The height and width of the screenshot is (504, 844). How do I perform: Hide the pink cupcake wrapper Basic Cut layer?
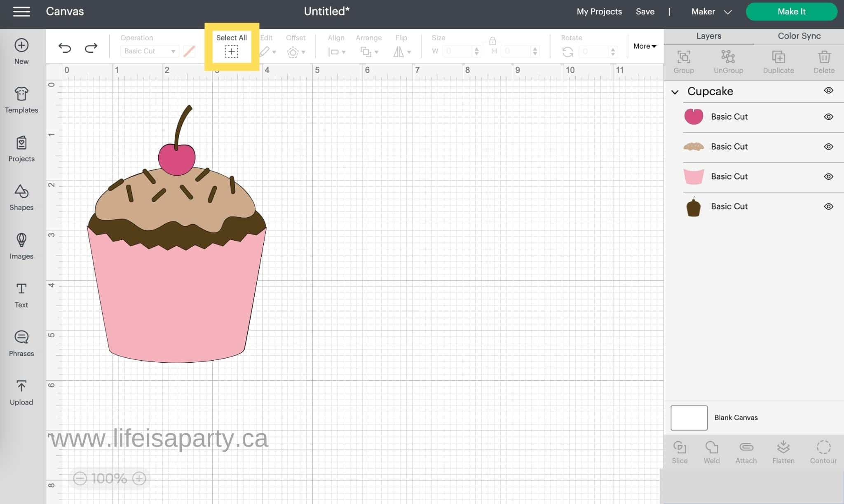[x=828, y=176]
